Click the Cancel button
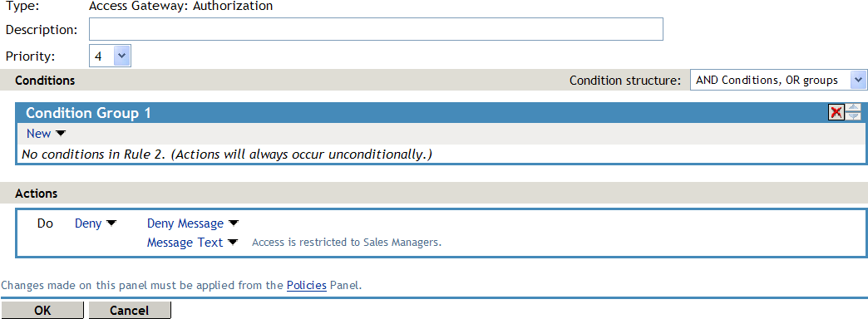Viewport: 868px width, 319px height. click(130, 310)
